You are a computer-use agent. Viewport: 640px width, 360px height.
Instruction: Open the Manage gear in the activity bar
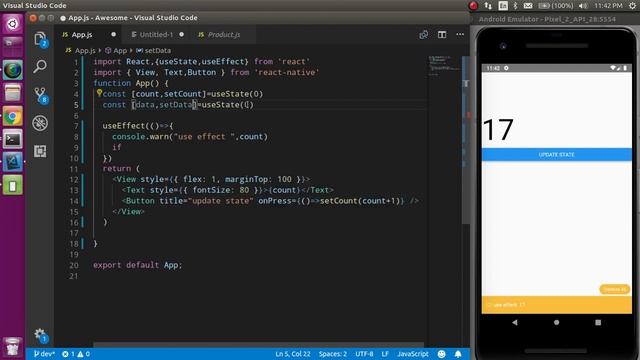click(x=40, y=335)
